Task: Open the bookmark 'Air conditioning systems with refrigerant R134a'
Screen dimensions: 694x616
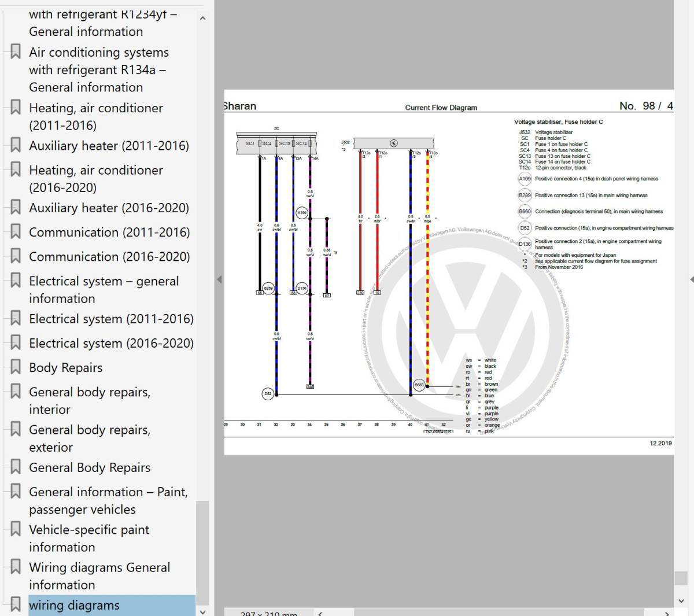Action: point(99,70)
